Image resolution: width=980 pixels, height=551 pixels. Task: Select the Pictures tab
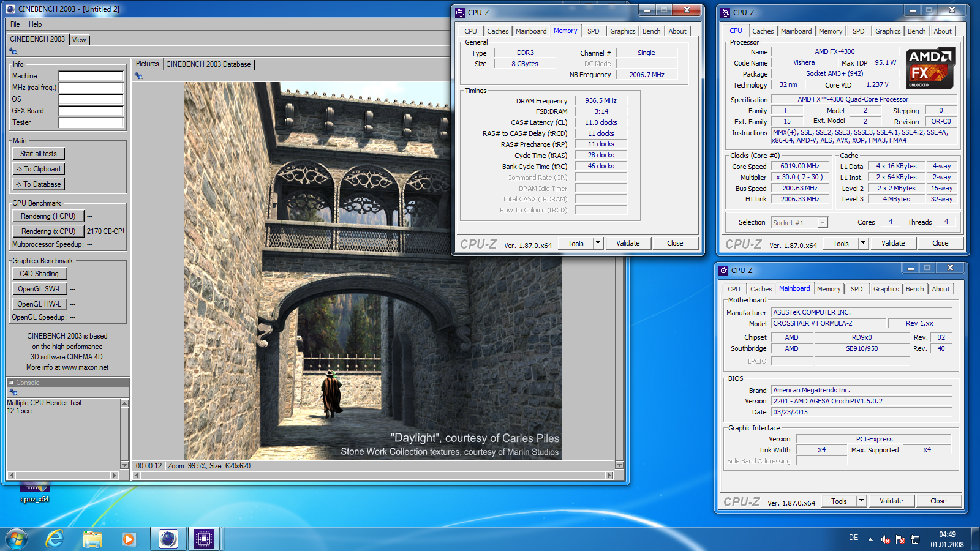pyautogui.click(x=147, y=64)
